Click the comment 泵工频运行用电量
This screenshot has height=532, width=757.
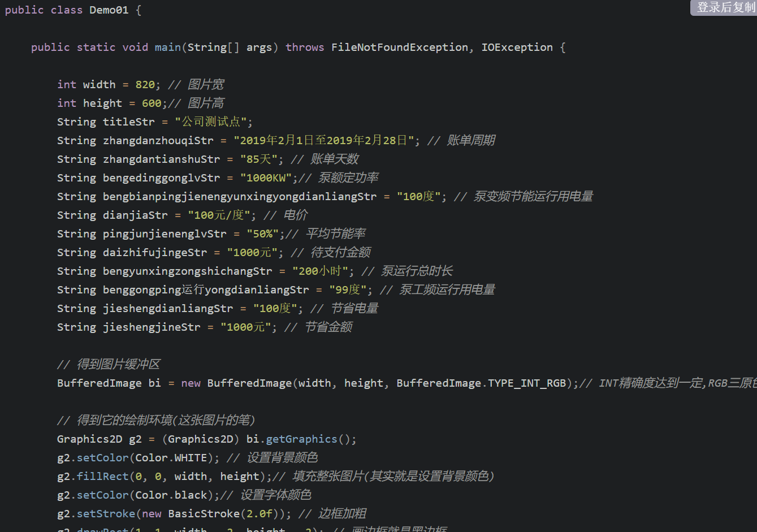click(x=447, y=290)
